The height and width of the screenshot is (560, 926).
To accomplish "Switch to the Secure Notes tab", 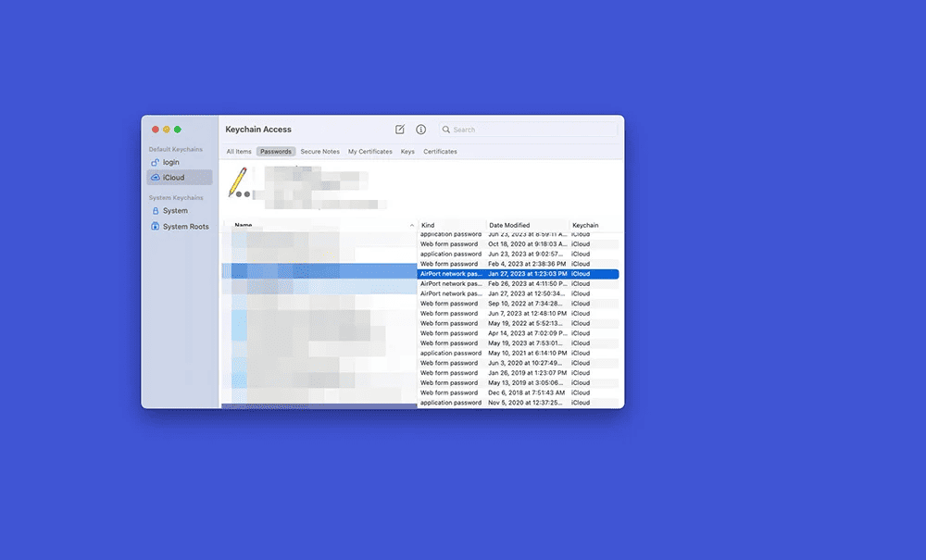I will tap(319, 152).
